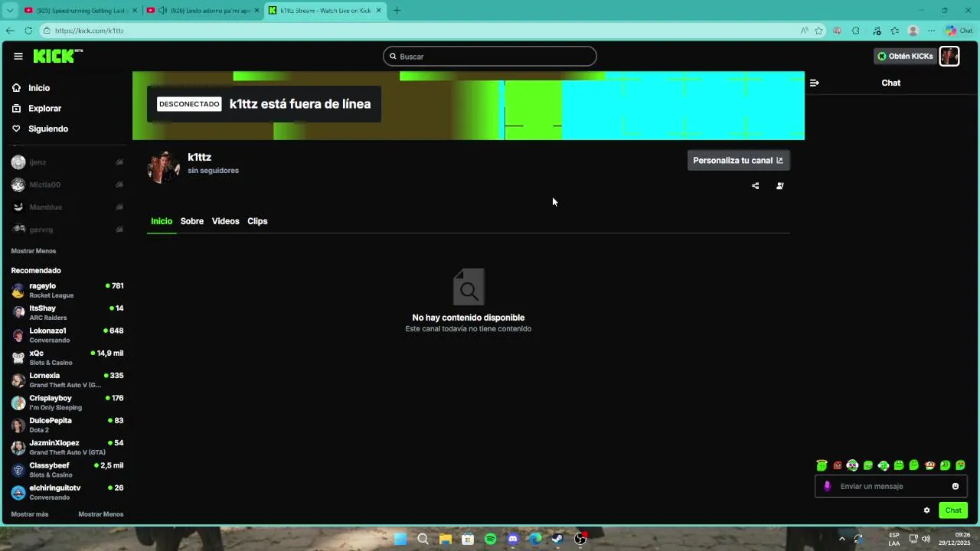The image size is (980, 551).
Task: Open Discord from the taskbar
Action: tap(513, 539)
